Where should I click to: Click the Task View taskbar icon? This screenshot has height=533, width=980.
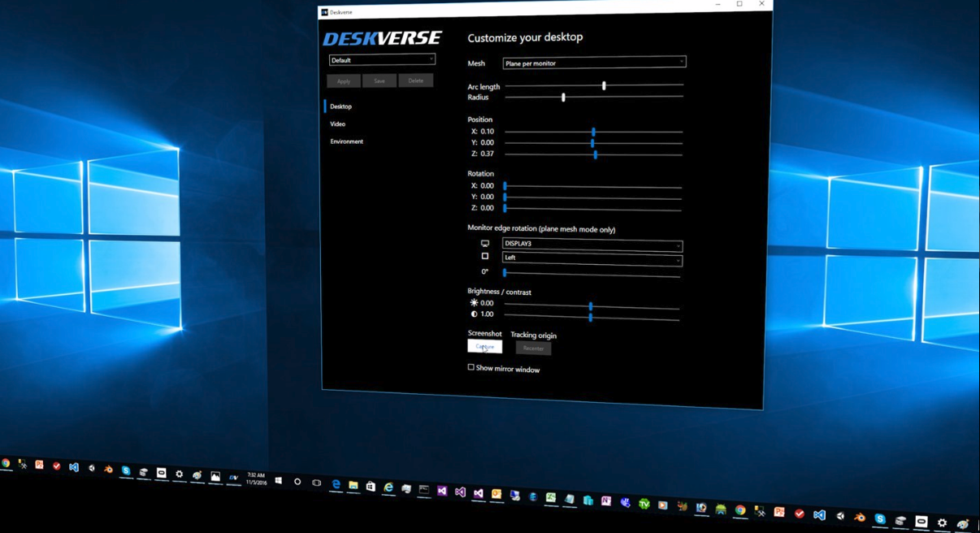tap(316, 483)
